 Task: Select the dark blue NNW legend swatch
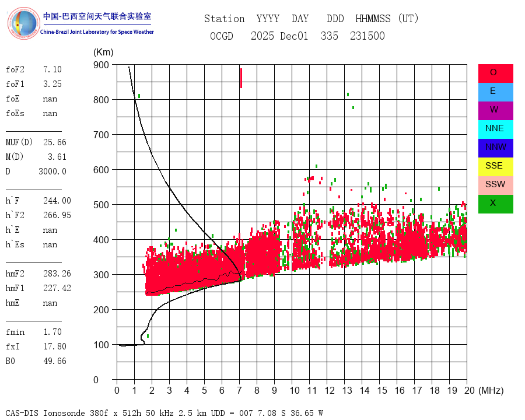point(495,148)
